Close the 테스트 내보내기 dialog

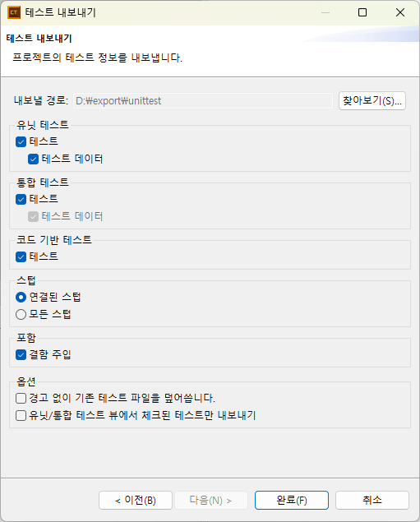pos(400,12)
